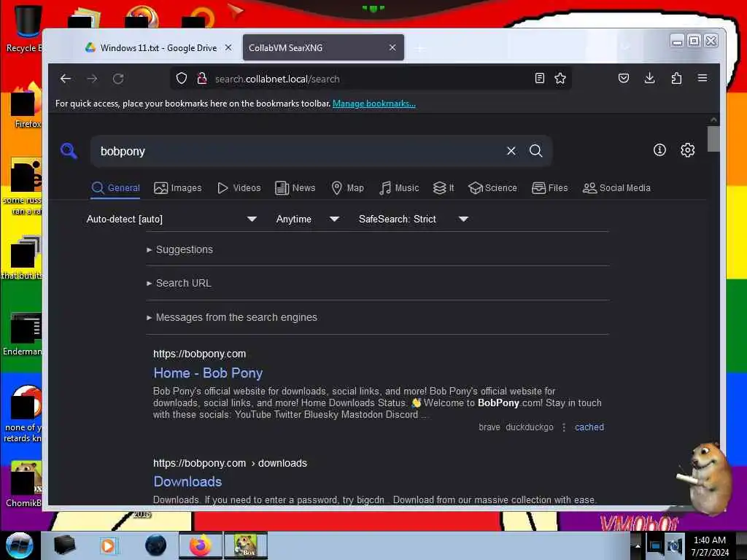
Task: Open the cached version of Bob Pony result
Action: 589,427
